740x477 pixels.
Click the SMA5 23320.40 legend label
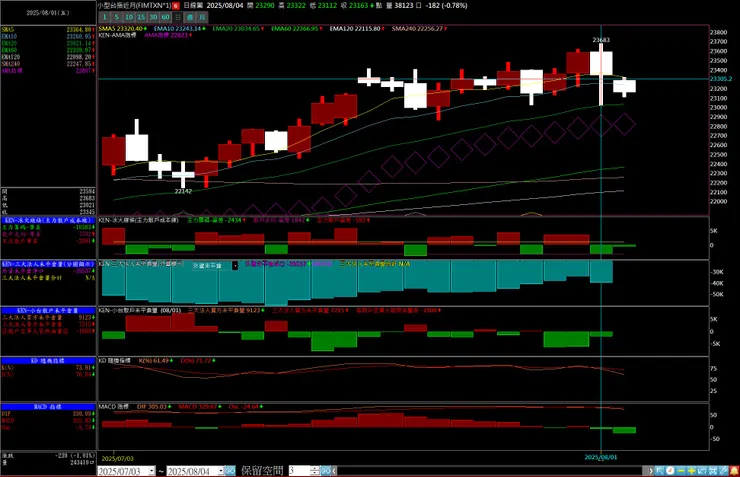(120, 29)
